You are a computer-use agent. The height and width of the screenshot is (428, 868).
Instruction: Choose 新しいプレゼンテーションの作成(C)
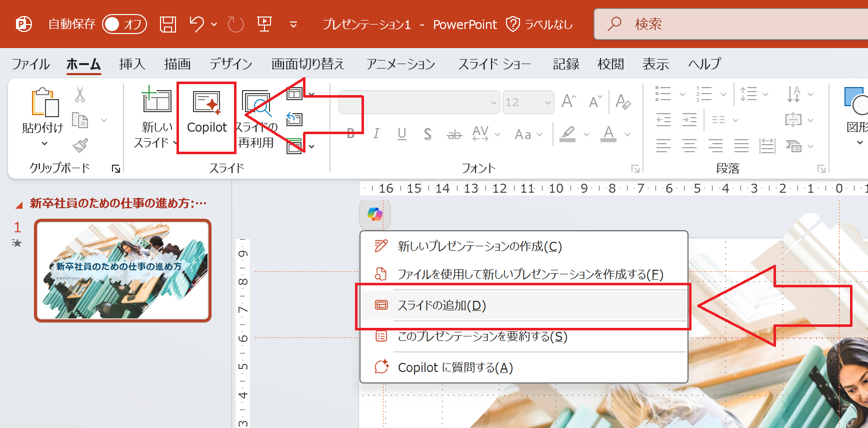[524, 246]
